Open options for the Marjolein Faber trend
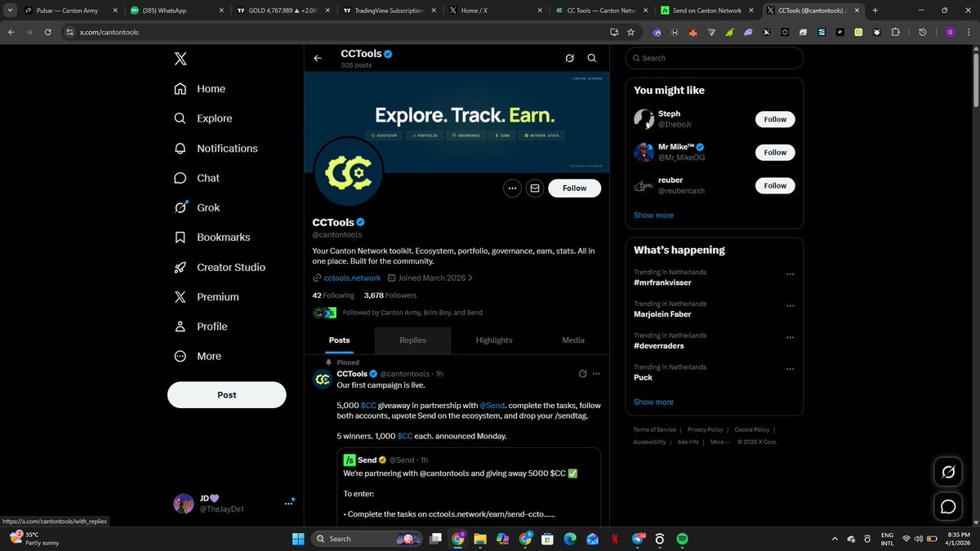The image size is (980, 551). (790, 306)
